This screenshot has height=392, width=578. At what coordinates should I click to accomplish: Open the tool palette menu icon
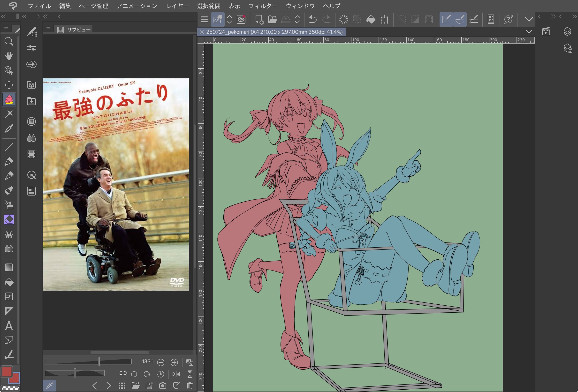[x=6, y=28]
